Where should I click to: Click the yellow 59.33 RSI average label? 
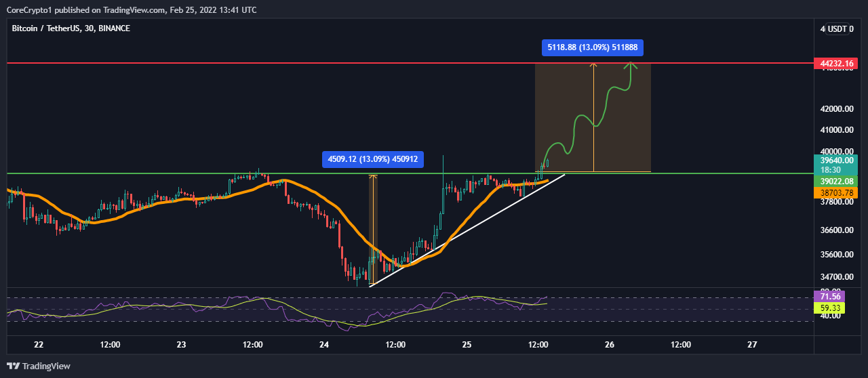coord(831,308)
